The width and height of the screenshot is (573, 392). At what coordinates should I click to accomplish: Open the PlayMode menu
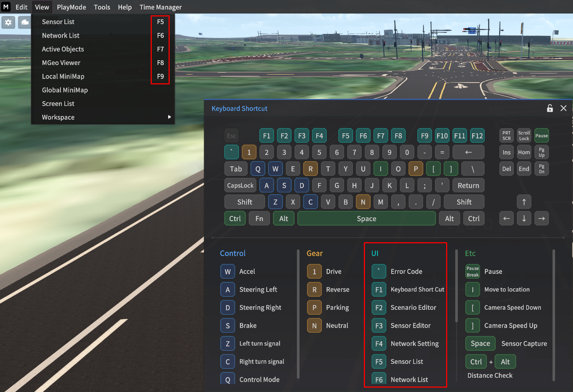[x=71, y=7]
